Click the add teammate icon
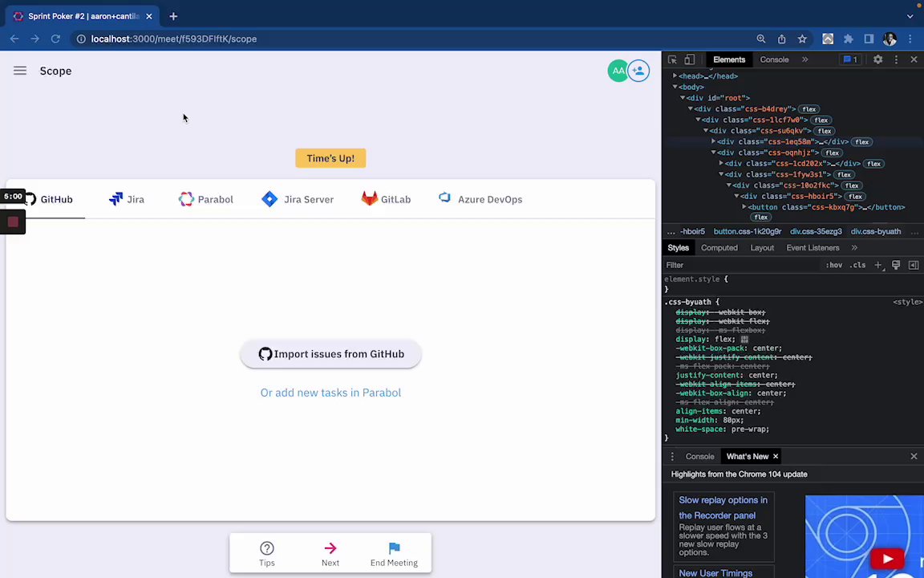The height and width of the screenshot is (578, 924). [638, 71]
